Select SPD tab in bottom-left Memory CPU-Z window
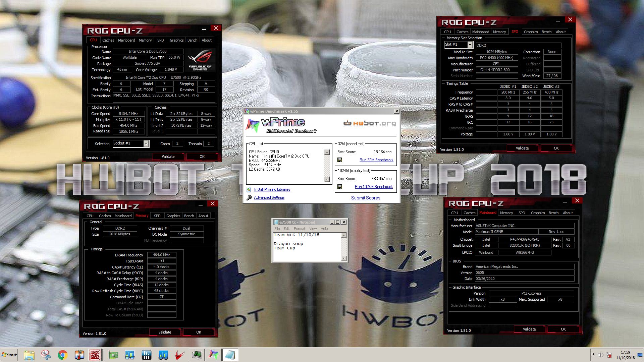This screenshot has width=644, height=362. 157,216
